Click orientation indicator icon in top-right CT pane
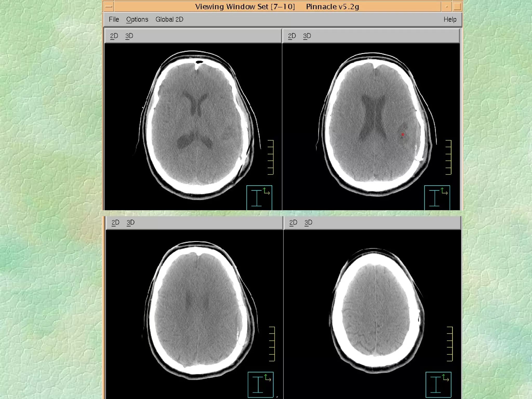The image size is (532, 399). point(437,198)
